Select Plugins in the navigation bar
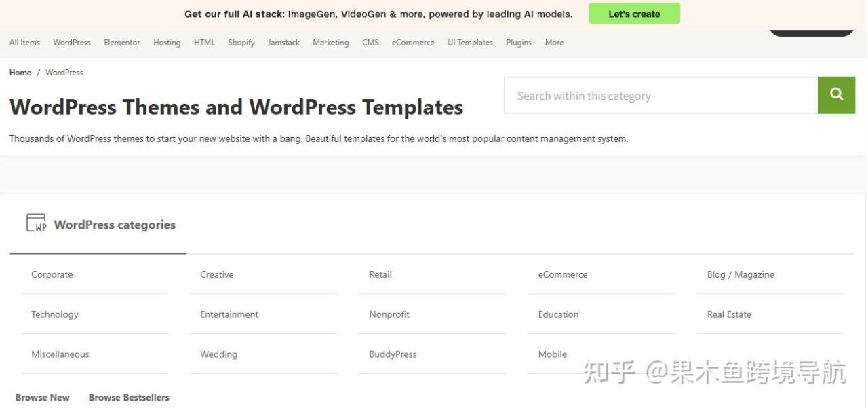The width and height of the screenshot is (868, 408). click(x=519, y=42)
